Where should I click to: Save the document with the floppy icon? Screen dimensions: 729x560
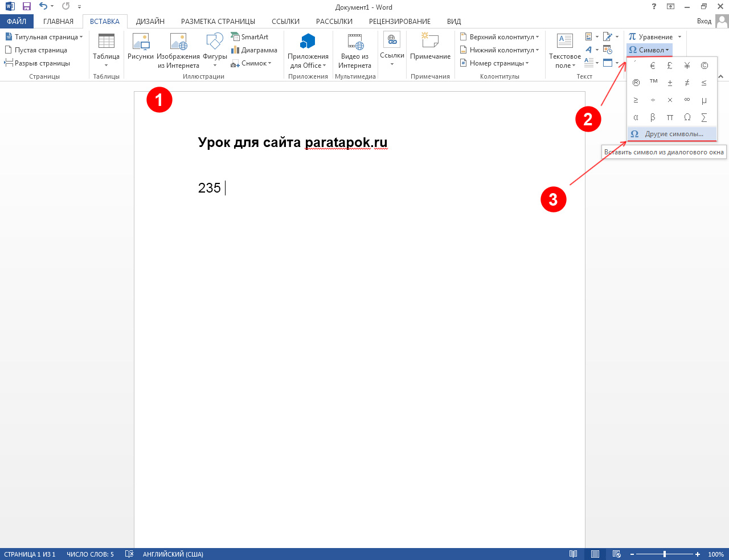pyautogui.click(x=26, y=7)
